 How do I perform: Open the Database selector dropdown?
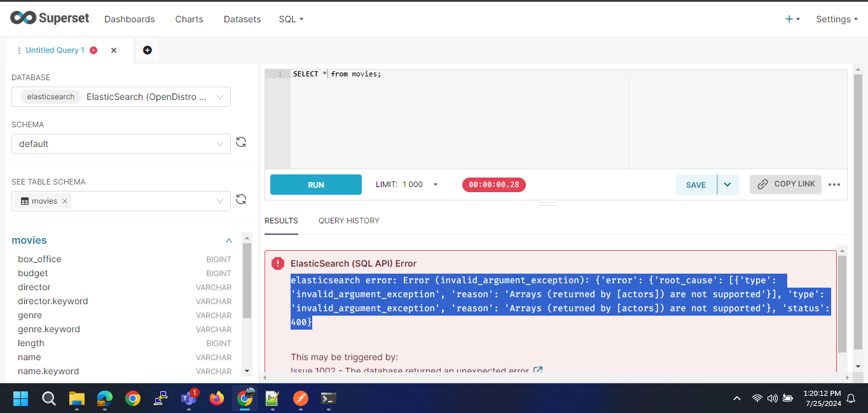point(121,97)
